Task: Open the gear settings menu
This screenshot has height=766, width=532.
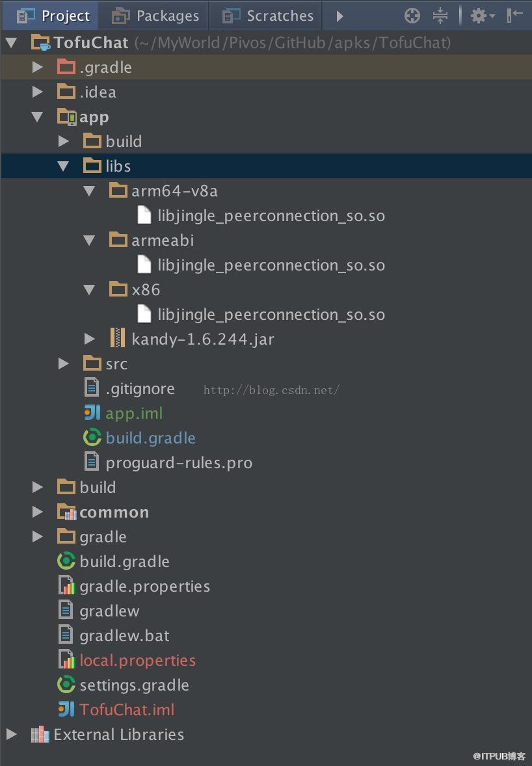Action: tap(482, 16)
